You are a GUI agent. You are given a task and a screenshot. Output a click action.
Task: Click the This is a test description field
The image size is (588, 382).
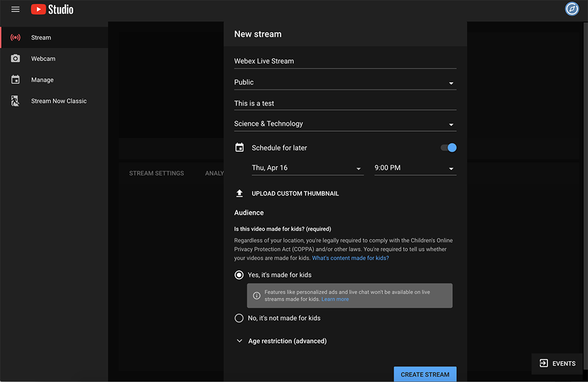pyautogui.click(x=345, y=103)
